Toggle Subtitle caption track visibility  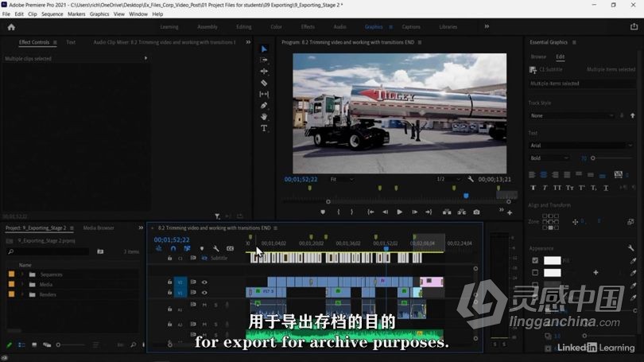(204, 258)
